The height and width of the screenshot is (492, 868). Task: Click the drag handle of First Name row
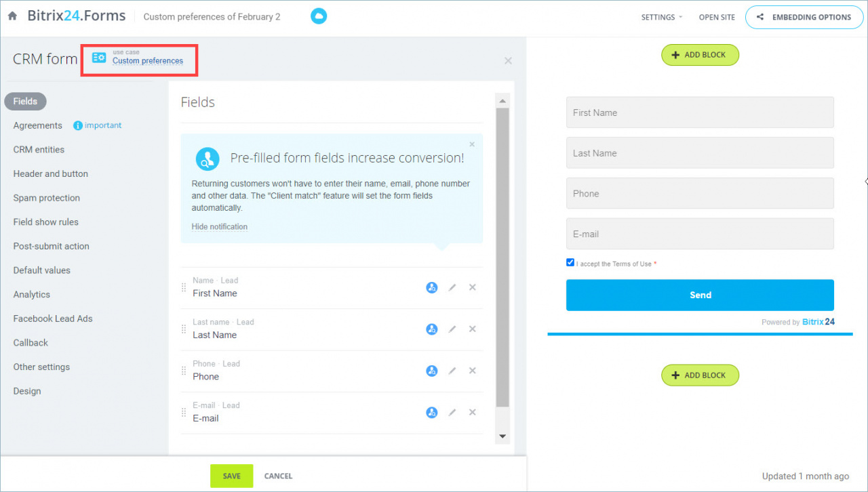click(184, 287)
